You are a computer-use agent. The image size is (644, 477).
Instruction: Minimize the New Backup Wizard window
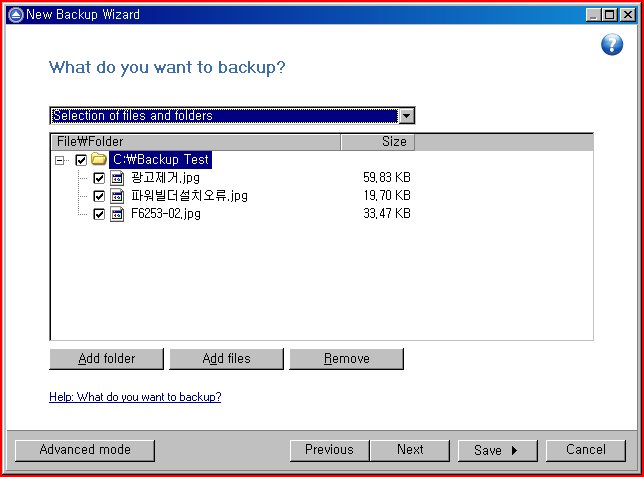(593, 15)
